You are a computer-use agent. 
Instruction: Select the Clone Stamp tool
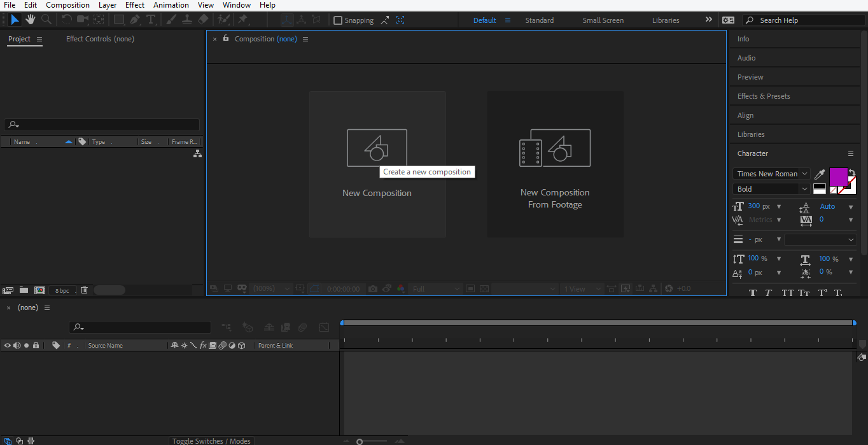(187, 20)
